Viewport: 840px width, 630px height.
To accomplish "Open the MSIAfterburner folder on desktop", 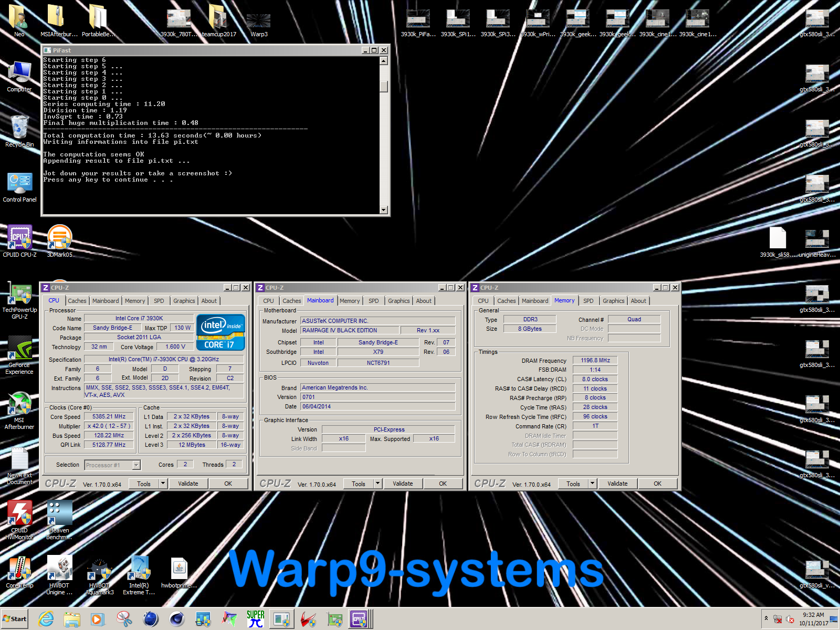I will tap(59, 21).
